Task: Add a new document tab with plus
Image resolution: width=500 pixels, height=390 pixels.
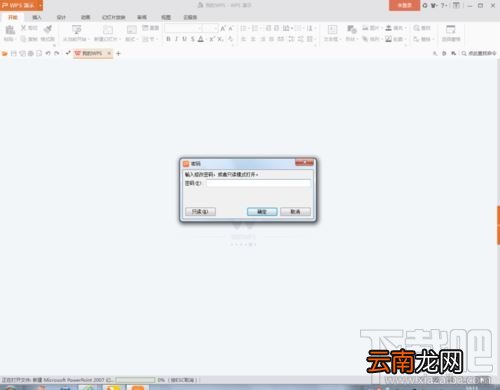Action: (118, 53)
